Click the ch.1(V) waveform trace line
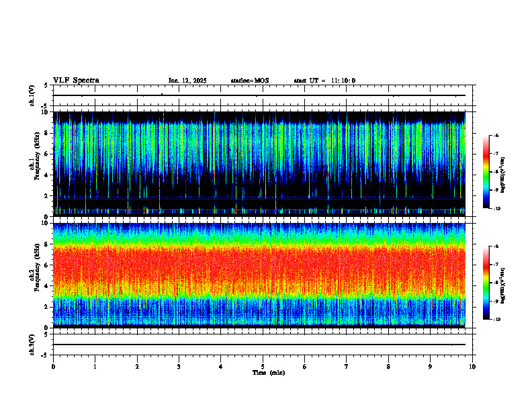532x411 pixels. tap(259, 95)
